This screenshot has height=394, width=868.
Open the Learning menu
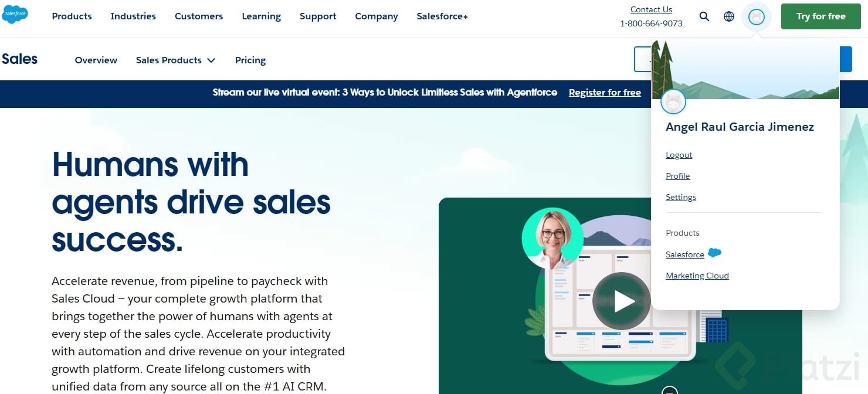tap(261, 16)
